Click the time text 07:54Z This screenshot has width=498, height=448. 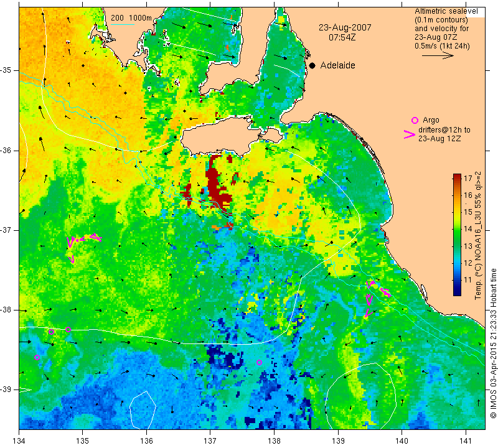coord(342,37)
